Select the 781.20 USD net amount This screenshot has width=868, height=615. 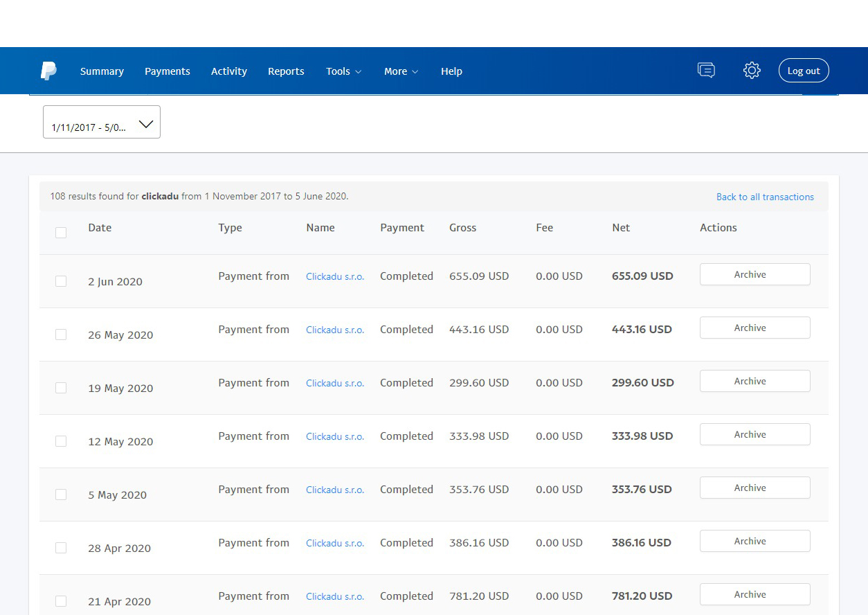pyautogui.click(x=642, y=596)
